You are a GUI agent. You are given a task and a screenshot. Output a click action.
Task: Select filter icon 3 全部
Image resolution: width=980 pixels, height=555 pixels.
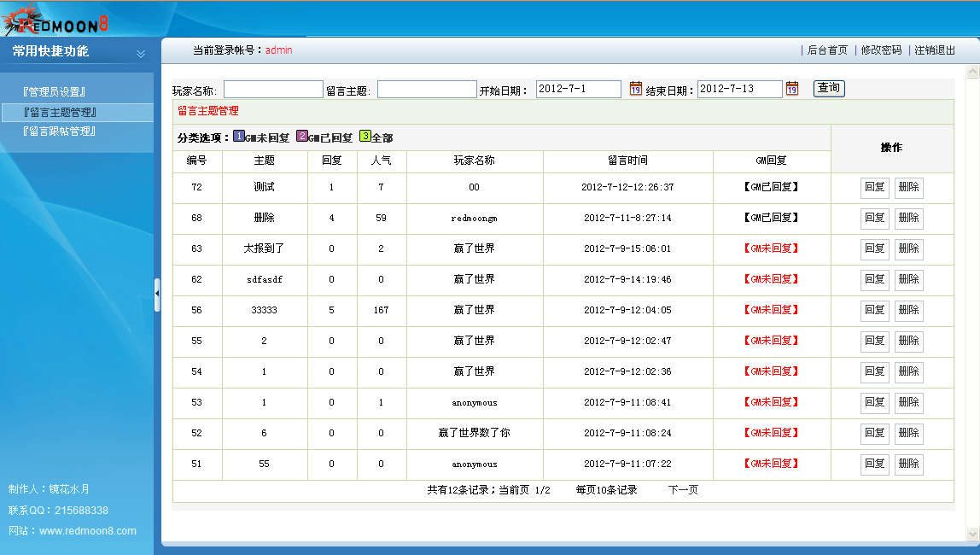click(x=365, y=136)
